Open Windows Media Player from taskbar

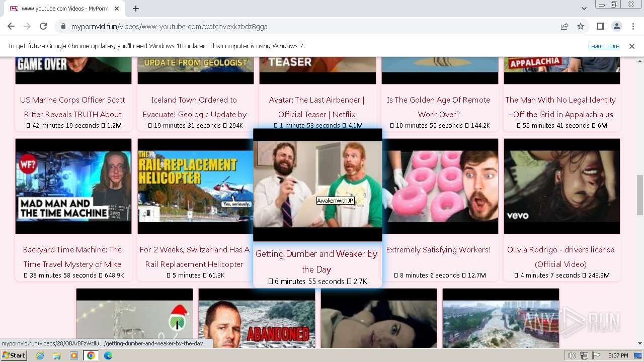click(74, 355)
